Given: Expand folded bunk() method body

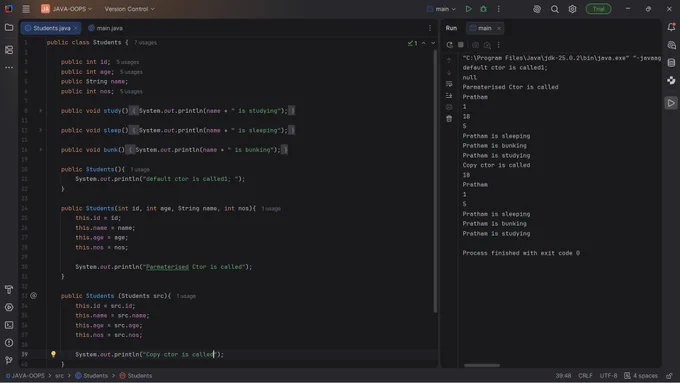Looking at the screenshot, I should pos(41,150).
